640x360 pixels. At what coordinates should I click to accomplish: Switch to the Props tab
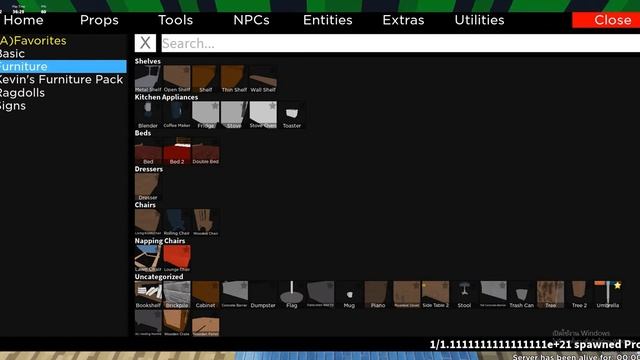[99, 20]
